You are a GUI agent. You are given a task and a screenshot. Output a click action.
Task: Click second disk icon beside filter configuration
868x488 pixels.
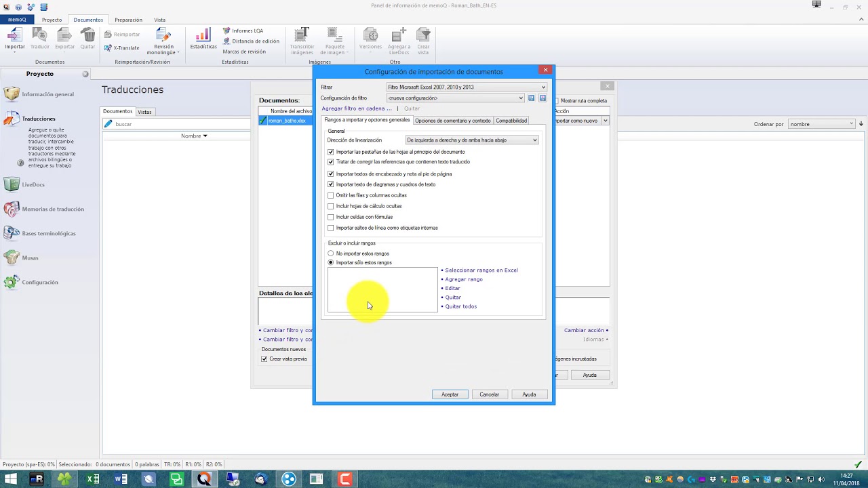pos(542,98)
